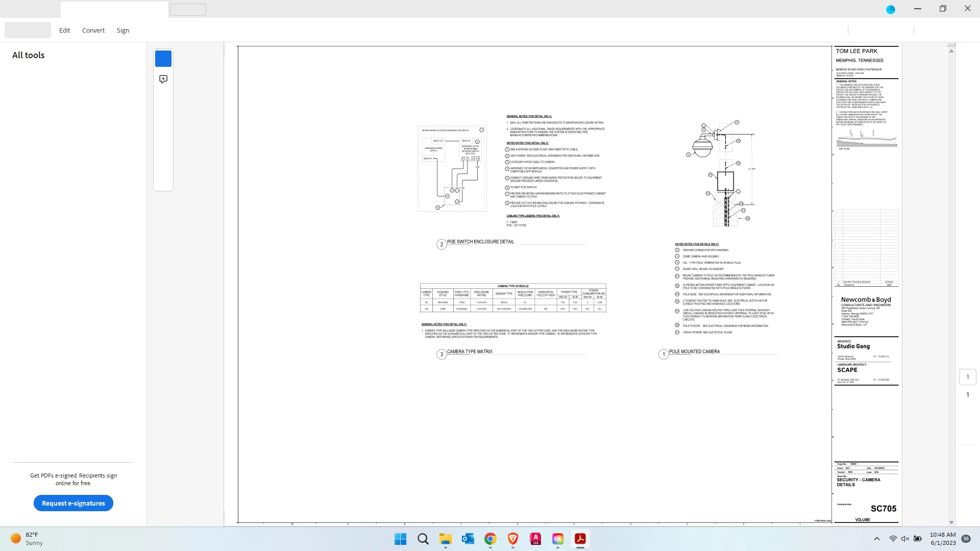Click the page number 1 box

pyautogui.click(x=967, y=377)
